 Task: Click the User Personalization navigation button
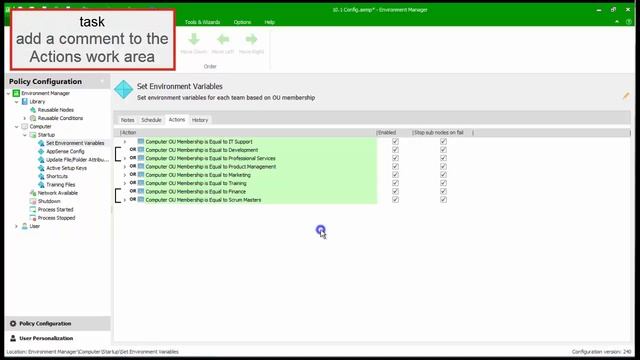58,338
